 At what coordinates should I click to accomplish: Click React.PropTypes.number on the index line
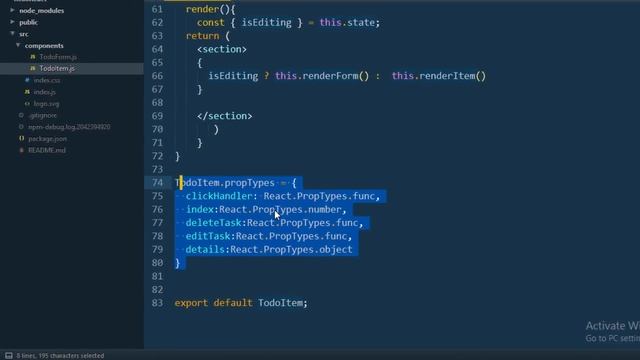pos(280,210)
